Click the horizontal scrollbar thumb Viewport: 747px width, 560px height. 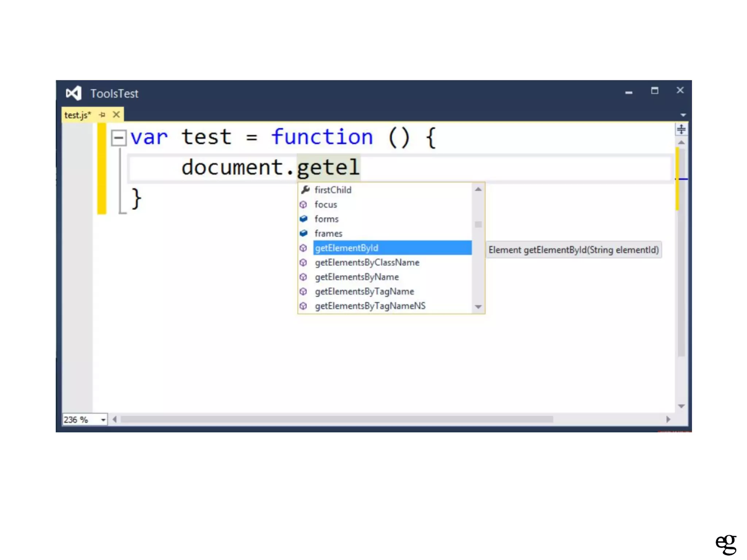(x=336, y=419)
